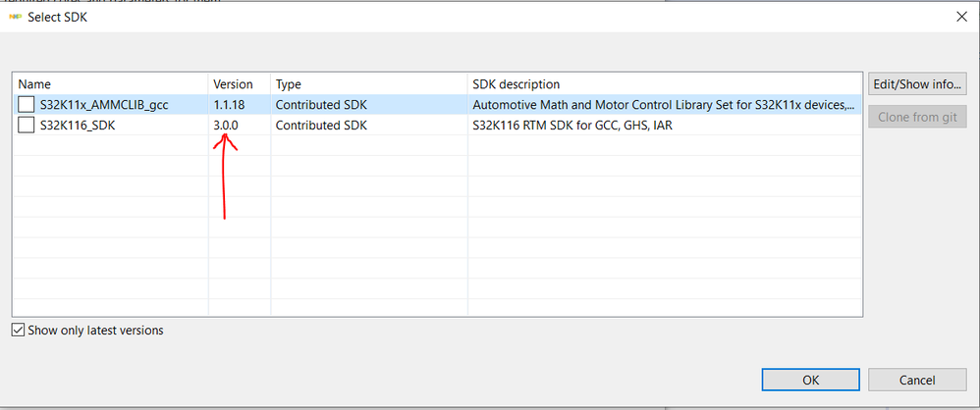The image size is (980, 410).
Task: Click the Cancel button
Action: tap(917, 380)
